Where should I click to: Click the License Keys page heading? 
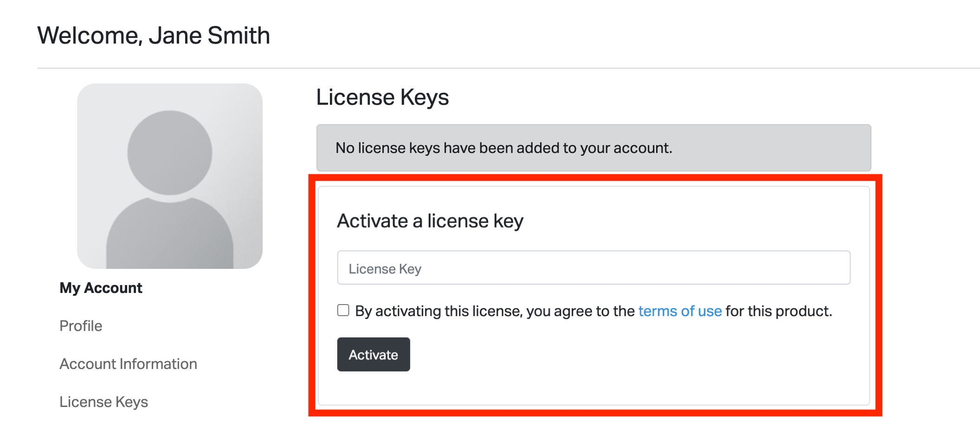click(x=382, y=97)
